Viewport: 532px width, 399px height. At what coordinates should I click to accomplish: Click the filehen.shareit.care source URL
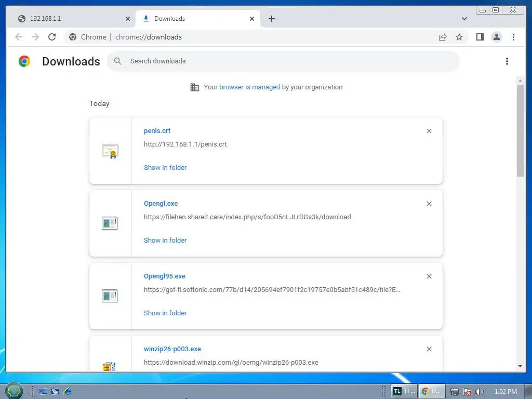click(x=247, y=217)
